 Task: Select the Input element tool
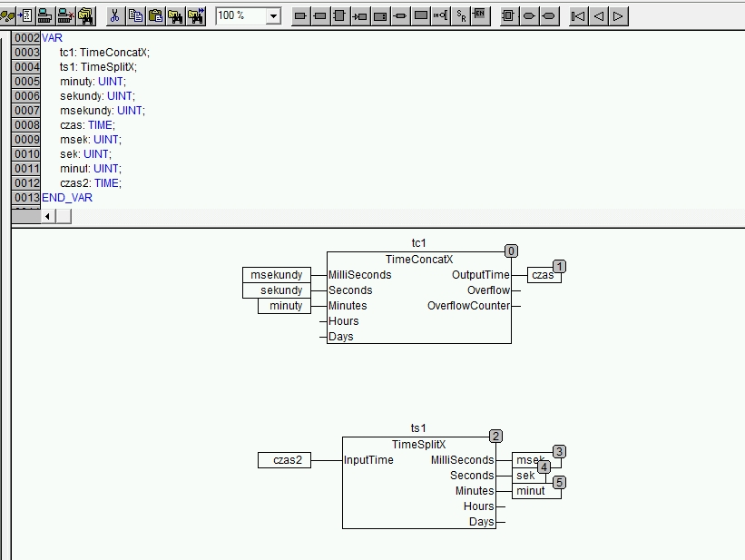pyautogui.click(x=299, y=15)
